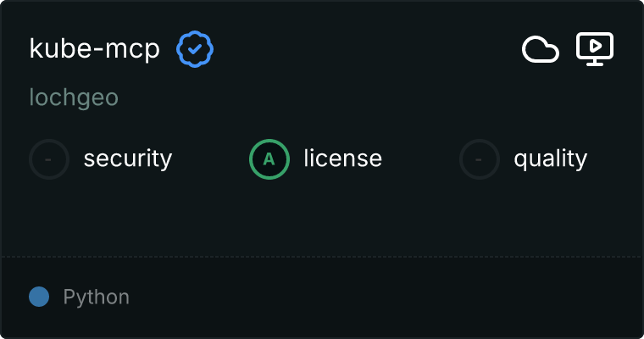Click the cloud icon
The width and height of the screenshot is (644, 339).
click(x=540, y=50)
